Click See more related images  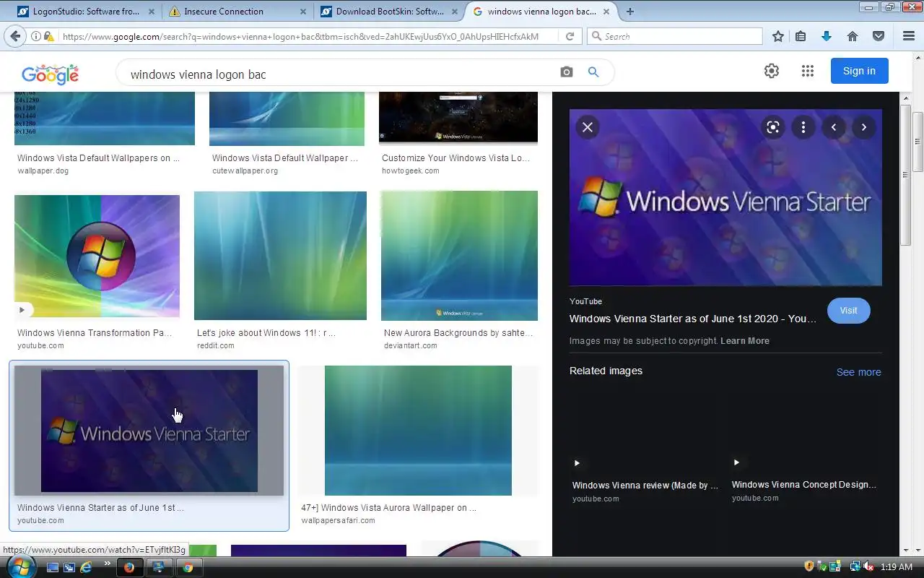(858, 372)
